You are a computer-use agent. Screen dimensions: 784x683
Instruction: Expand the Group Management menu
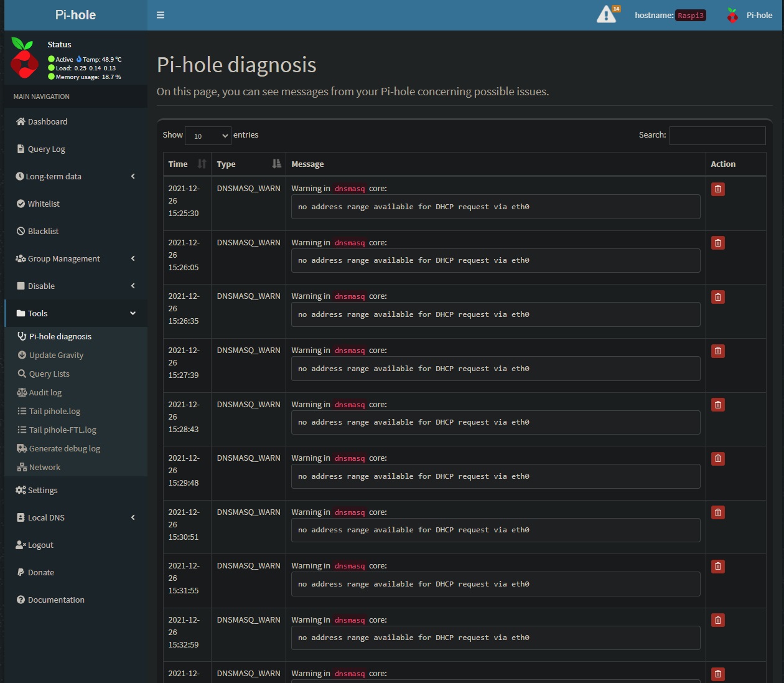pos(76,258)
